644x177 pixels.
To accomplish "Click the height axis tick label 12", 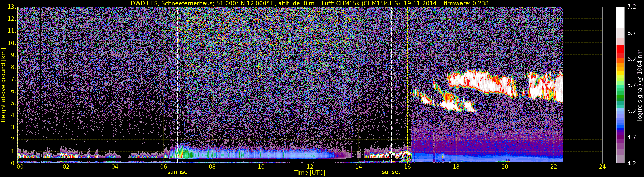I will click(x=12, y=19).
